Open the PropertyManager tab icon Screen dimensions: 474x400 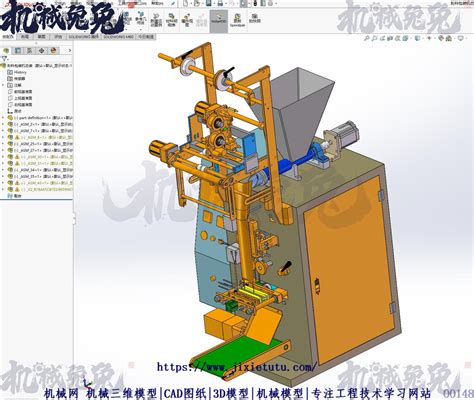[18, 51]
